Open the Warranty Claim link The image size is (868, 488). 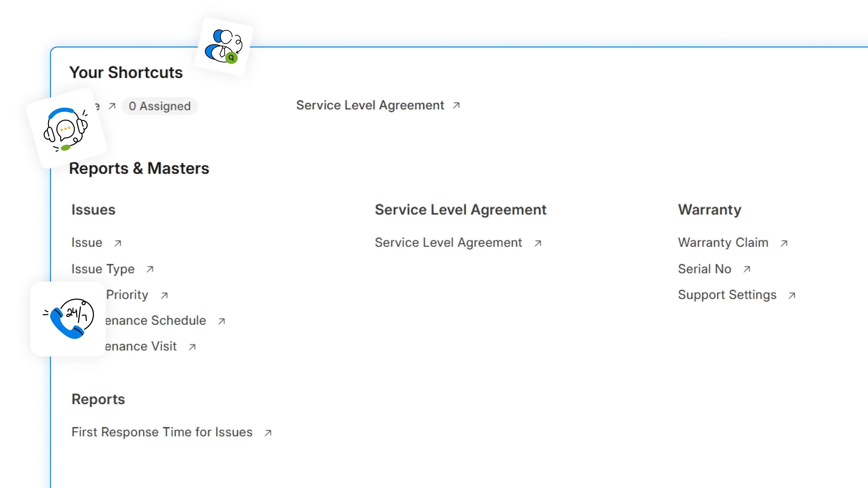click(x=723, y=242)
